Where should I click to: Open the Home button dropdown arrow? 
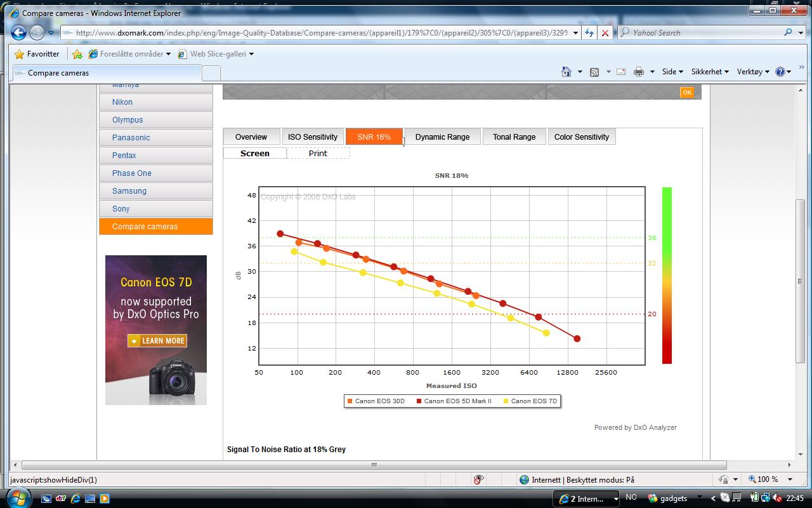(x=579, y=72)
